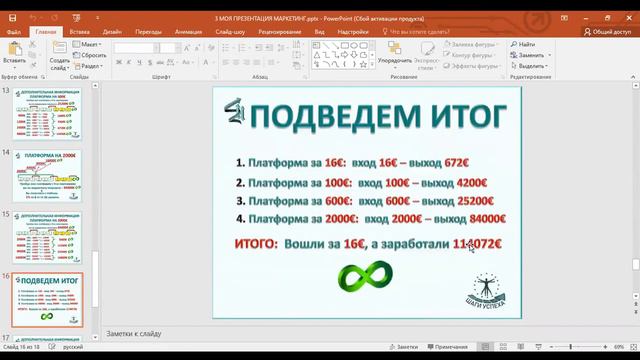The image size is (640, 360).
Task: Increase font size with the larger A icon
Action: tap(187, 48)
